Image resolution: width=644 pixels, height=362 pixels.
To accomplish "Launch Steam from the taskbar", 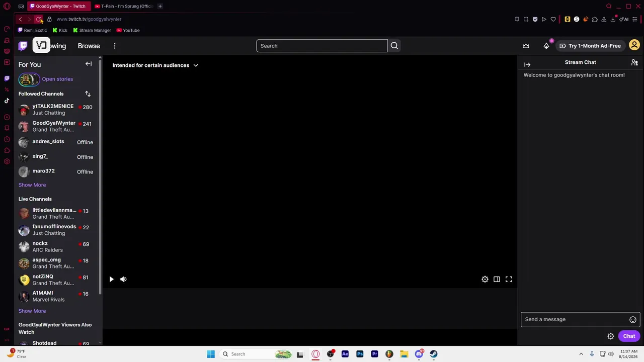I will point(434,354).
